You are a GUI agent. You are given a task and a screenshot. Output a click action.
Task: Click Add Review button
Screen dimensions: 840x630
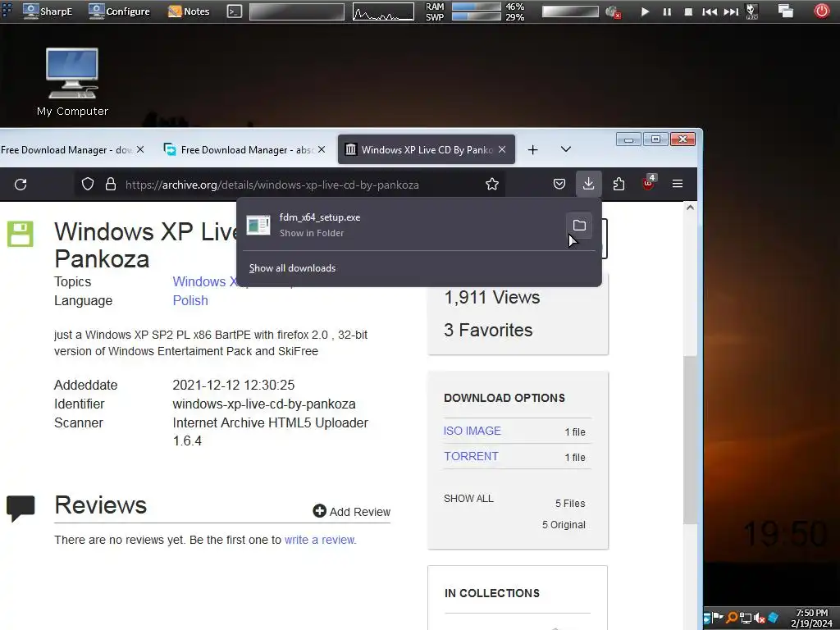coord(351,512)
